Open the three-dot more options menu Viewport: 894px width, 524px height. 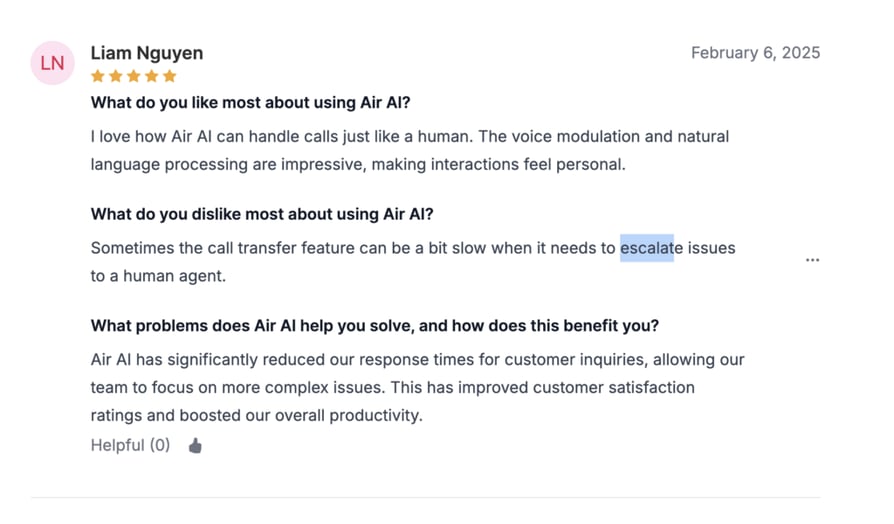(x=812, y=260)
